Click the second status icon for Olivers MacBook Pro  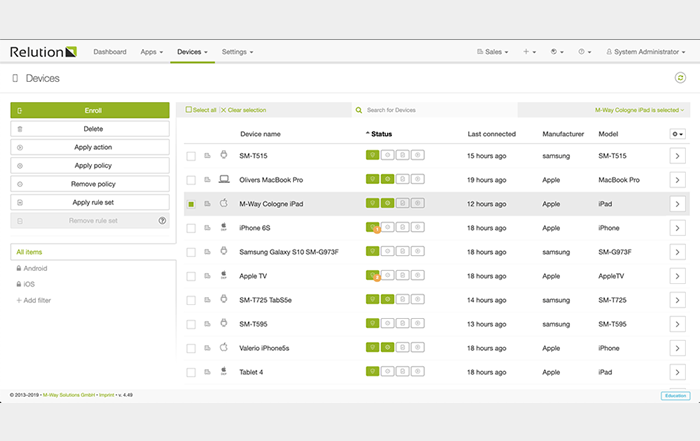click(x=387, y=179)
